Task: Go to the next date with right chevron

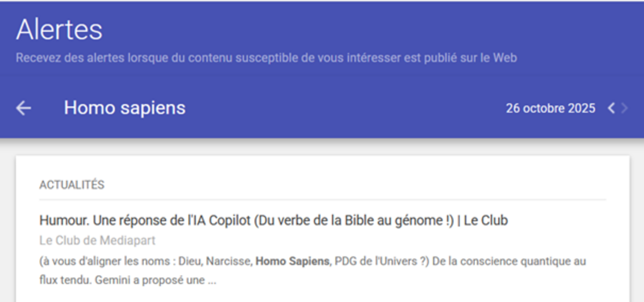Action: click(x=625, y=108)
